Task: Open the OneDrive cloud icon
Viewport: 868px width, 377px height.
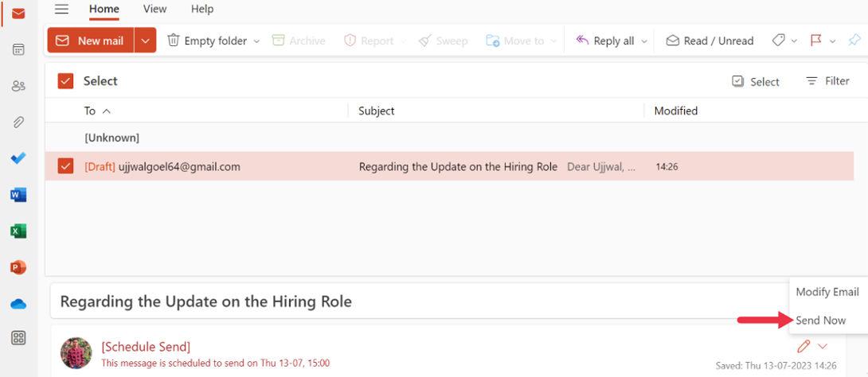Action: [x=18, y=304]
